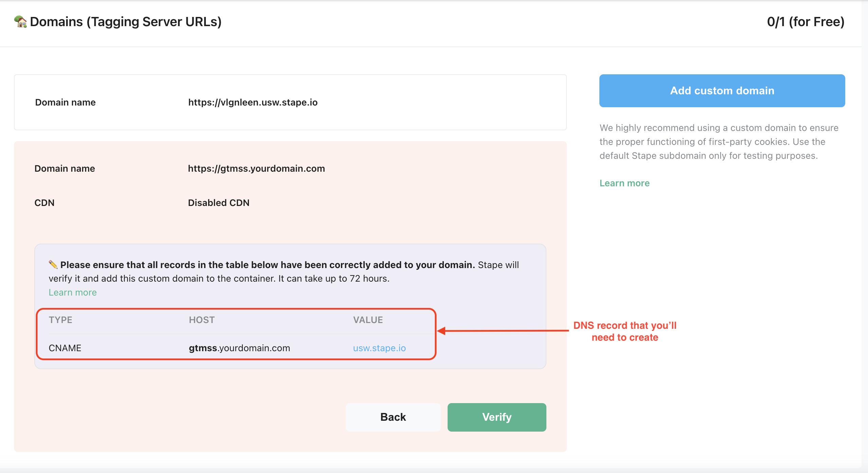This screenshot has height=473, width=868.
Task: Click the TYPE column header
Action: click(60, 320)
